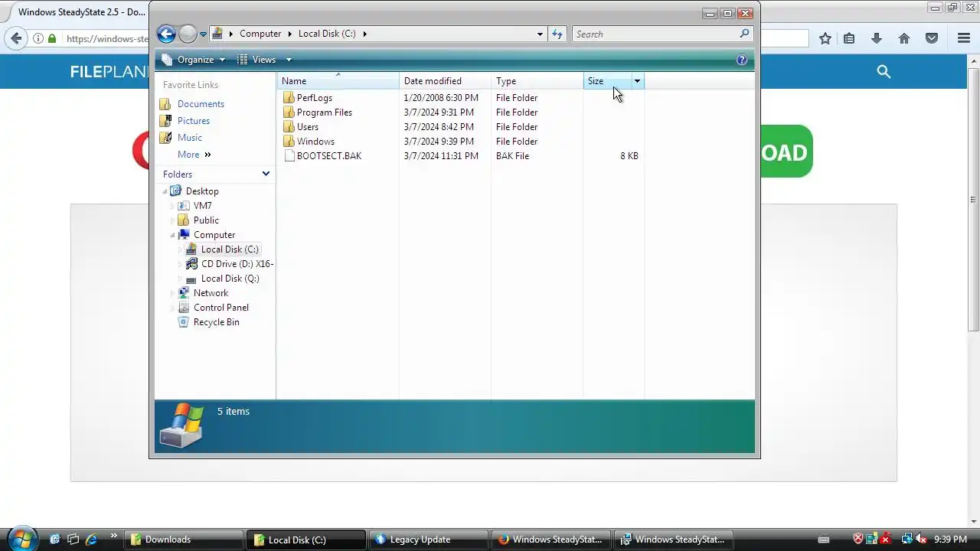Image resolution: width=980 pixels, height=551 pixels.
Task: Click the Explorer Search box
Action: [655, 34]
